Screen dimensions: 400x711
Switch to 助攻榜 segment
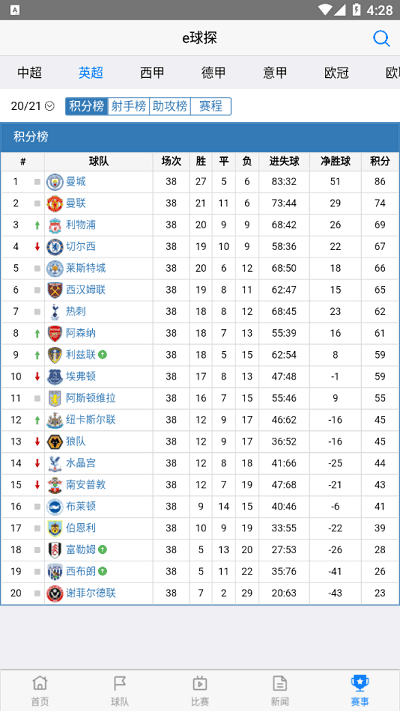[x=170, y=106]
